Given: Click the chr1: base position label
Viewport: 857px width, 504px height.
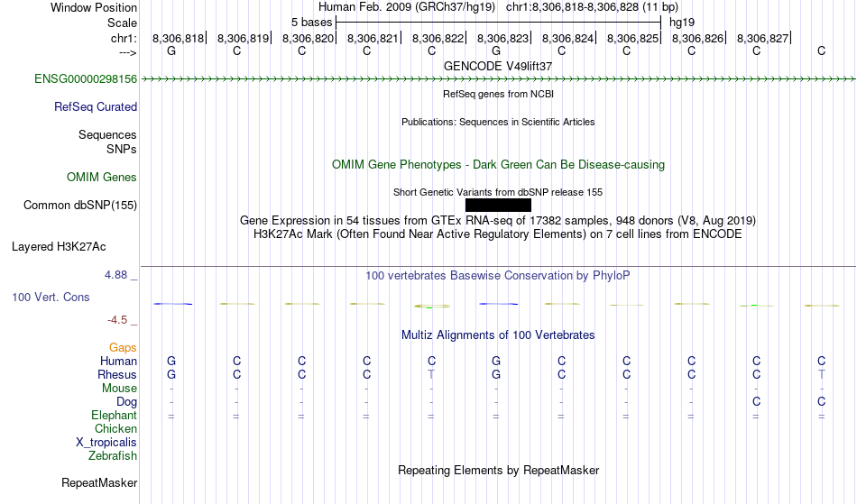Looking at the screenshot, I should (x=124, y=38).
